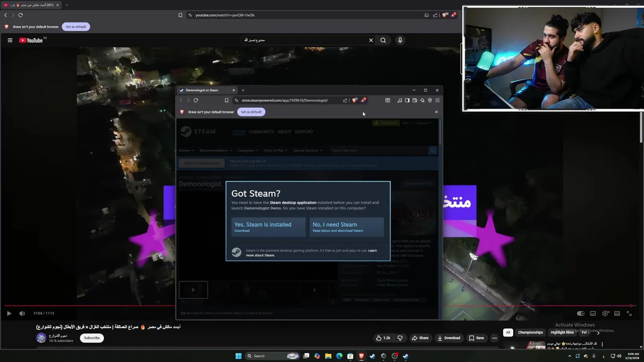
Task: Download the YouTube video
Action: pos(449,338)
